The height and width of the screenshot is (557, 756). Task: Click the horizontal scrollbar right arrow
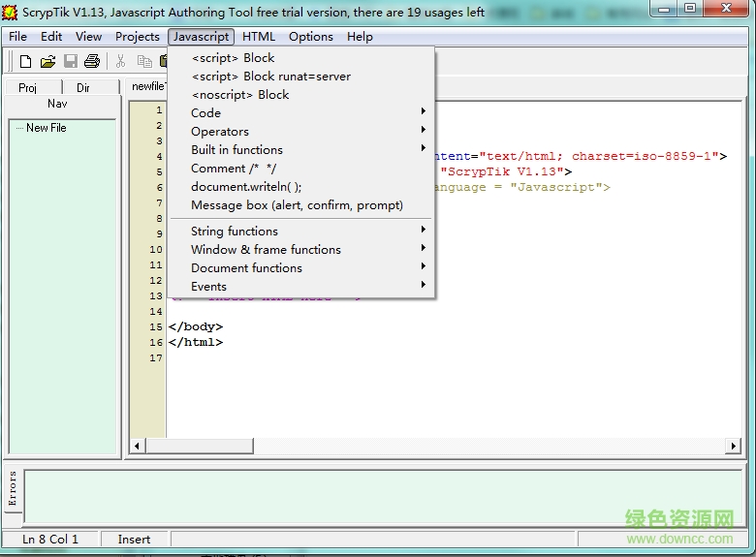[734, 447]
